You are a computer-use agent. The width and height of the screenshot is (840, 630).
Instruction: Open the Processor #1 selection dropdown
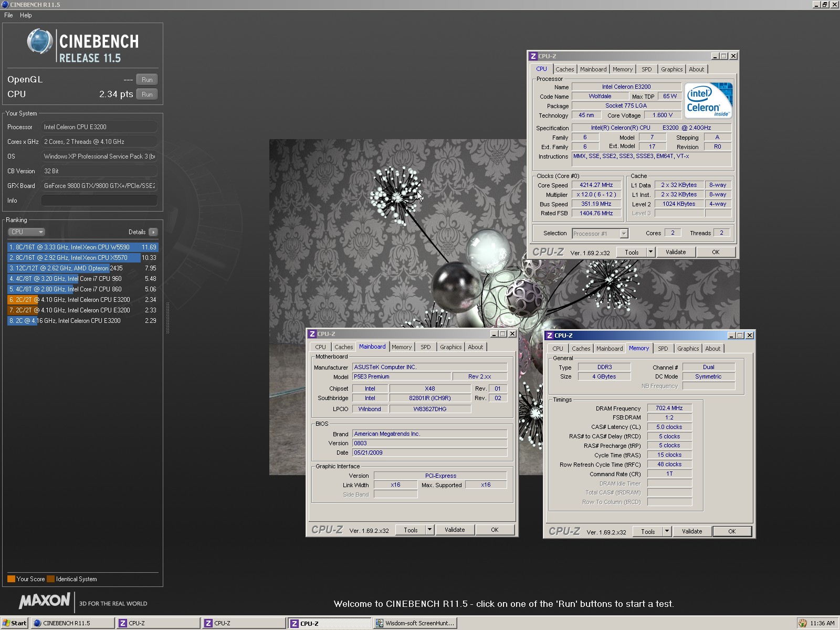(624, 234)
